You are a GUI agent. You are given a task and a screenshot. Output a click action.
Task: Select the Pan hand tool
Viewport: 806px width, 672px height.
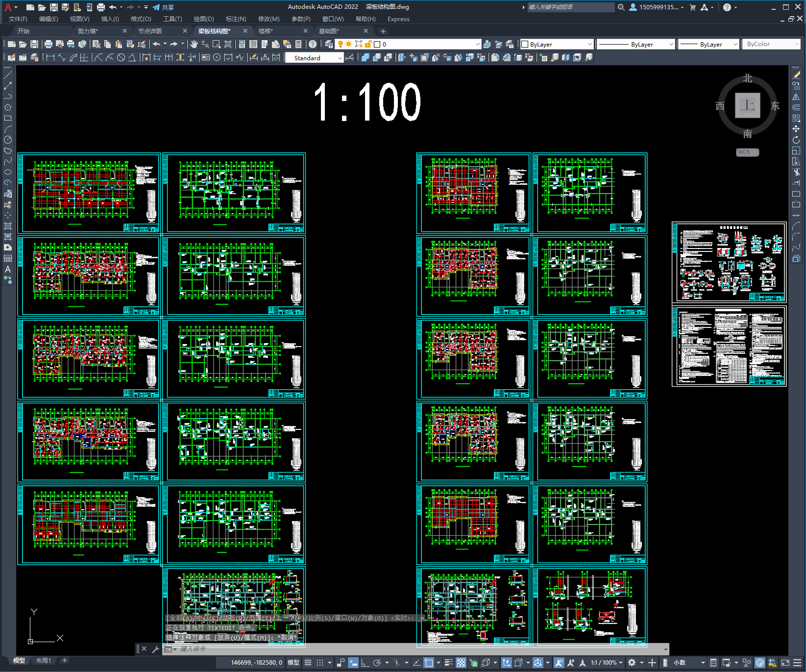(x=194, y=44)
